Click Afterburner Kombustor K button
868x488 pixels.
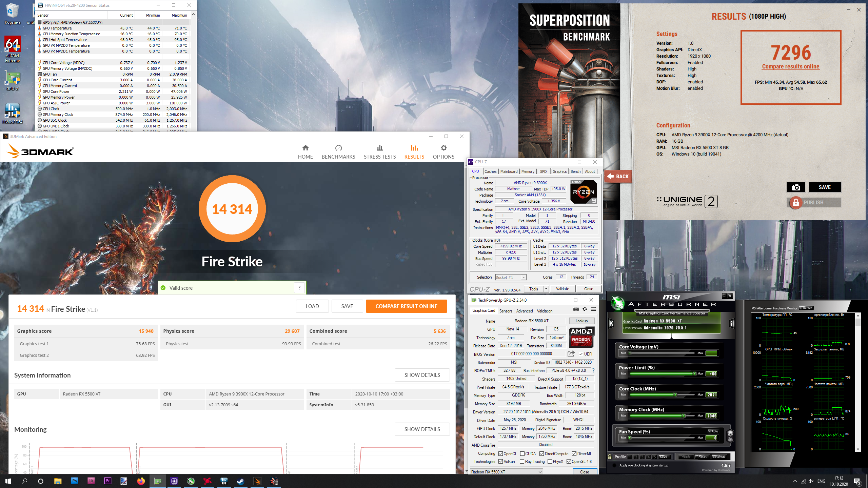click(611, 323)
